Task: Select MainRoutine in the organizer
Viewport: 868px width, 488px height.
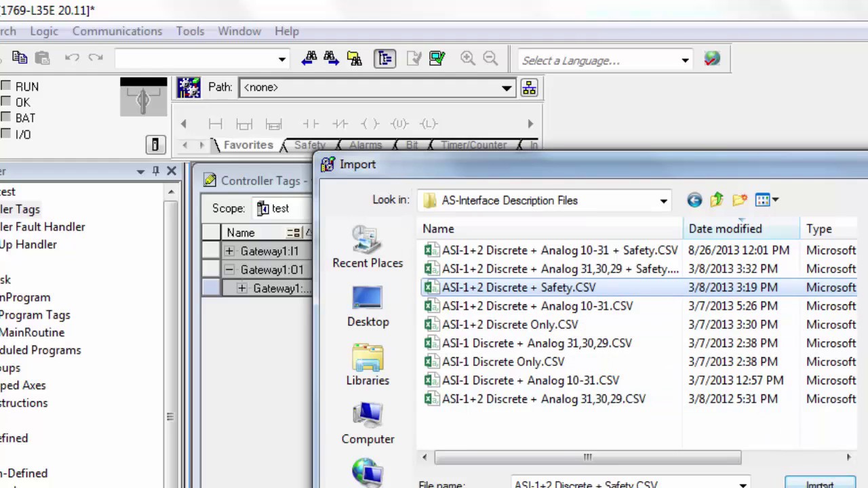Action: (x=32, y=333)
